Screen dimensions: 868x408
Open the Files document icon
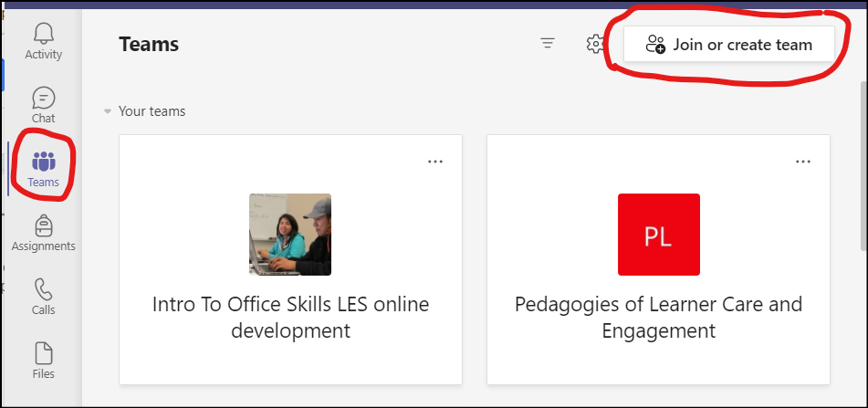point(43,353)
